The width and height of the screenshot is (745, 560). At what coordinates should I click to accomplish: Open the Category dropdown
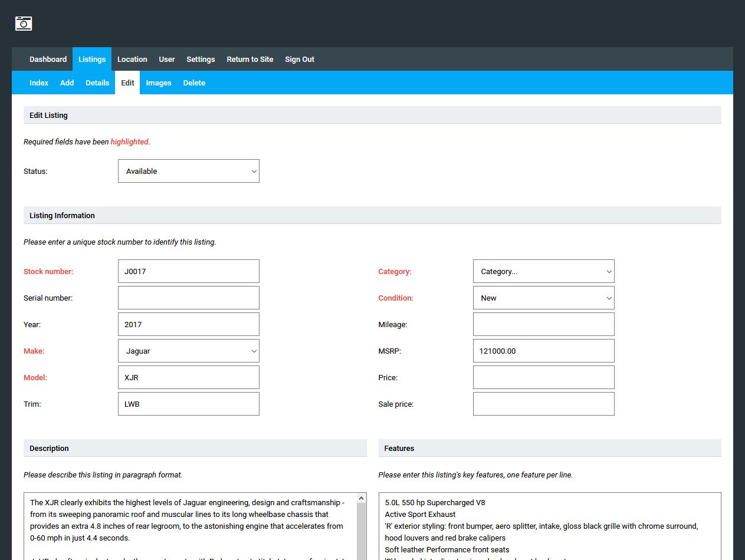coord(543,271)
